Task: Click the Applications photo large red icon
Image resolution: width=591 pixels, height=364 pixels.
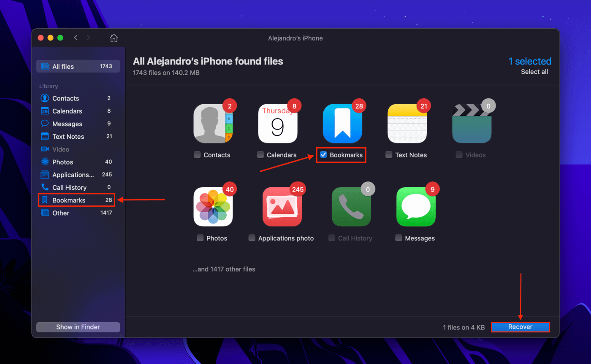Action: (282, 207)
